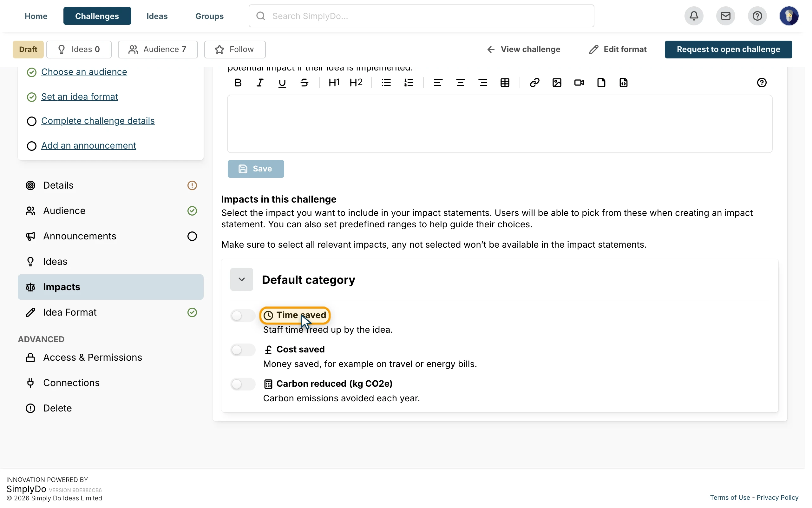The image size is (812, 508).
Task: Collapse the Default category section
Action: coord(242,279)
